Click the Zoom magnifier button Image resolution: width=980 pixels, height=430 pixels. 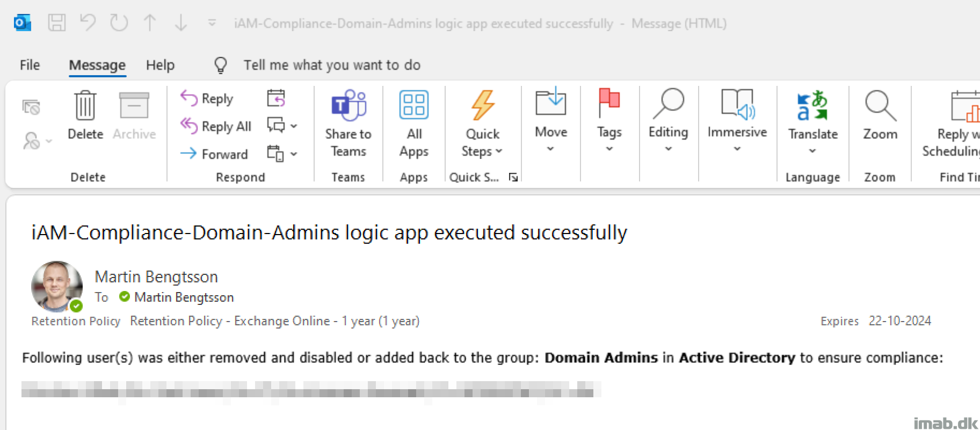click(880, 115)
